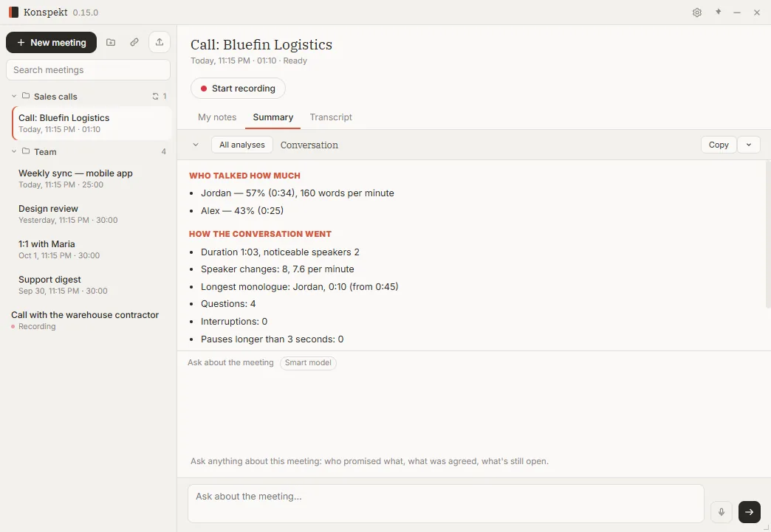Image resolution: width=771 pixels, height=532 pixels.
Task: Collapse the analysis panel using the chevron
Action: 196,145
